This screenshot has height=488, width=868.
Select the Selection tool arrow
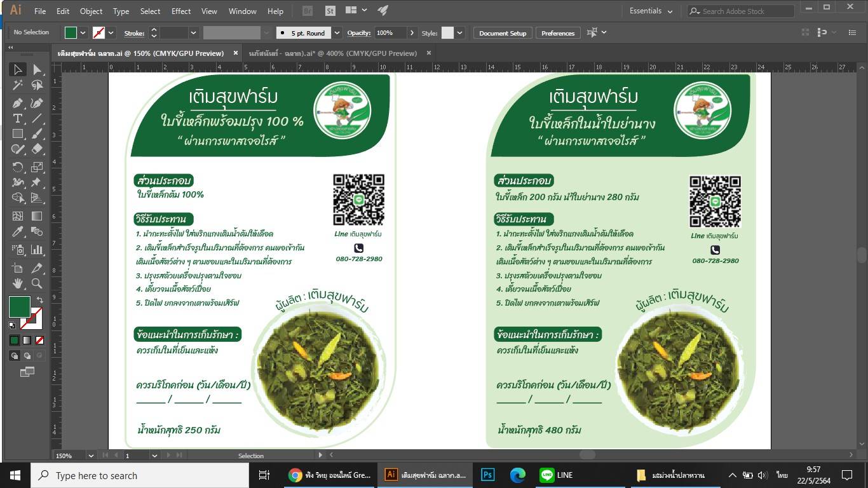pos(18,70)
